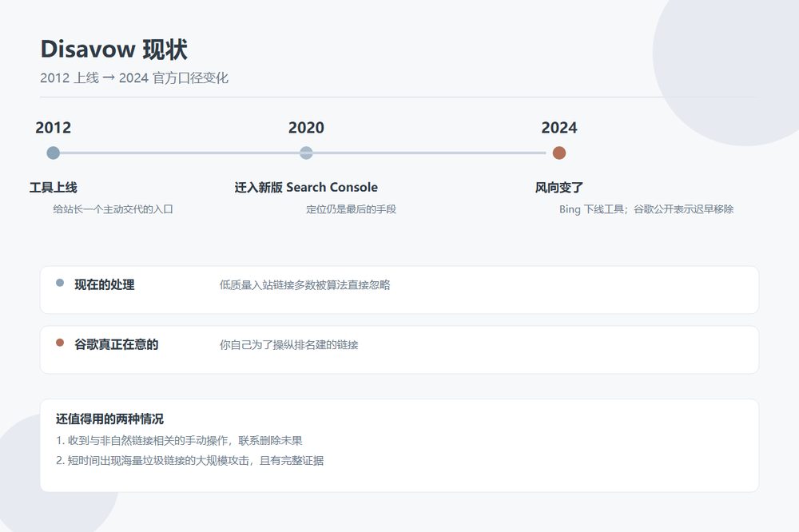
Task: Click text 'Bing 下线工具；谷歌公开表示迟早移除'
Action: (x=646, y=209)
